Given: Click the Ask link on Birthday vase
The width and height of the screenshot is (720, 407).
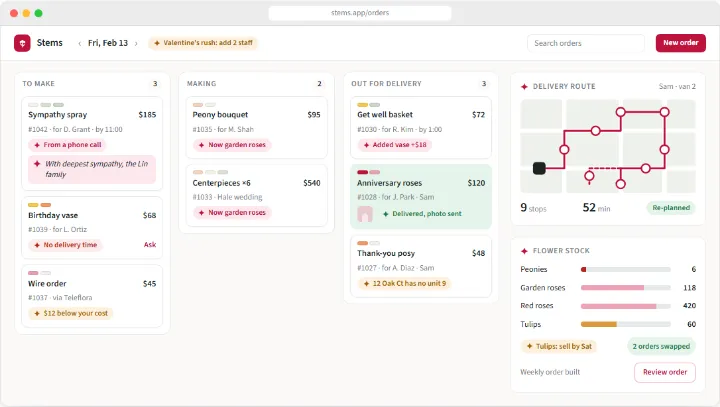Looking at the screenshot, I should [x=150, y=245].
